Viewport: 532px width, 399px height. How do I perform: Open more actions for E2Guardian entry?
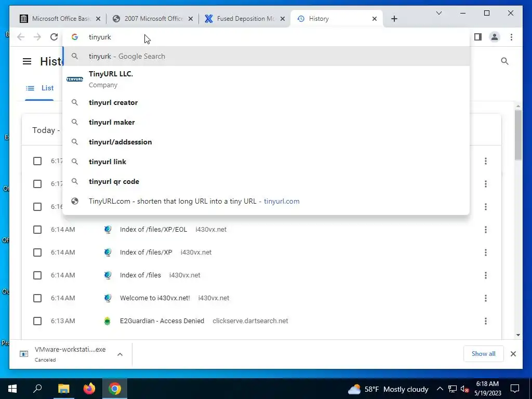tap(486, 321)
